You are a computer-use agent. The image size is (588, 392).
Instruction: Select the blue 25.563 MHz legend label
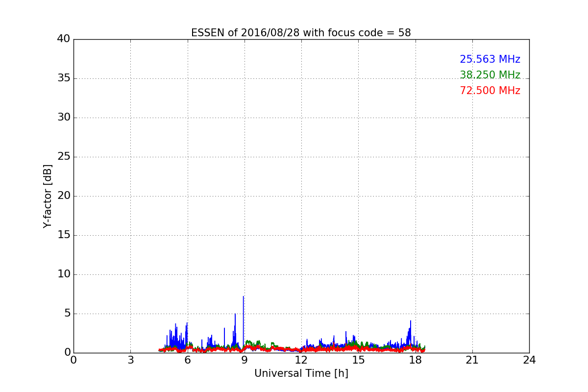[x=490, y=59]
